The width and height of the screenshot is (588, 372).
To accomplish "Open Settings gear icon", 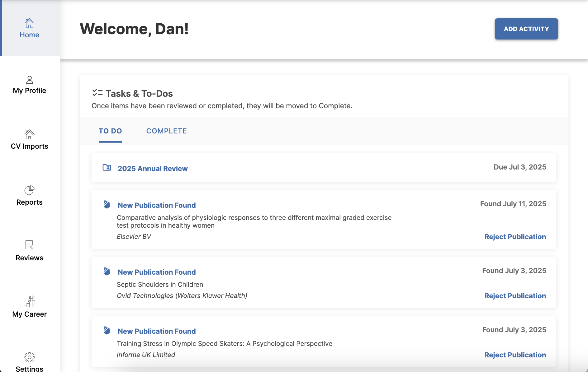I will [x=30, y=357].
